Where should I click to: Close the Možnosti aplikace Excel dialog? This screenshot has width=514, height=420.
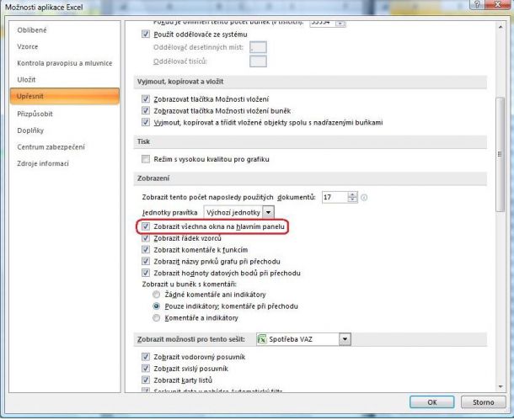(x=498, y=4)
